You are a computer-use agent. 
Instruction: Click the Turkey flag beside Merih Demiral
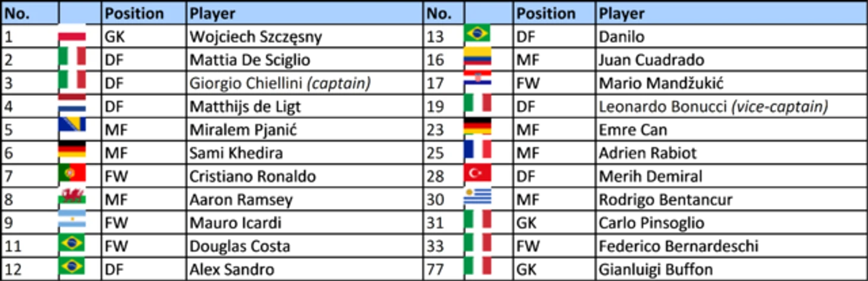pyautogui.click(x=477, y=173)
